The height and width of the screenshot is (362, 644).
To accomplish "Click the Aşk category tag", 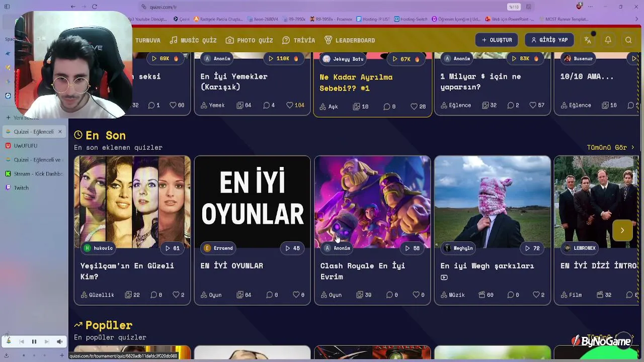I will point(329,107).
